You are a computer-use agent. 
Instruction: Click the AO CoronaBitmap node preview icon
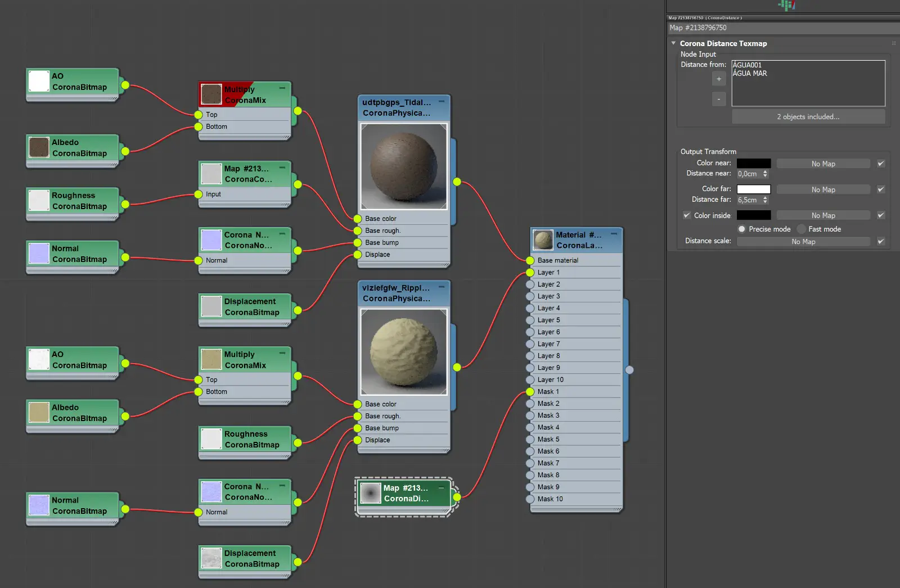tap(38, 81)
